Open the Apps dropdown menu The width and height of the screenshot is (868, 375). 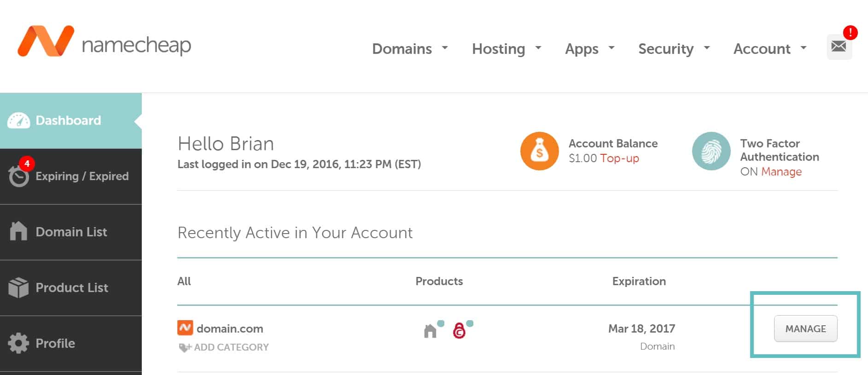click(589, 48)
